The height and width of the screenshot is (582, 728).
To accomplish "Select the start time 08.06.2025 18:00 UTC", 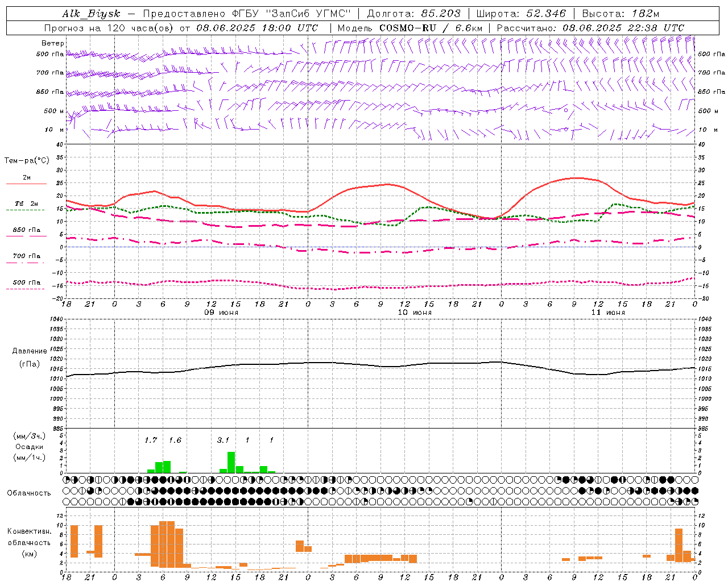I will (x=257, y=28).
